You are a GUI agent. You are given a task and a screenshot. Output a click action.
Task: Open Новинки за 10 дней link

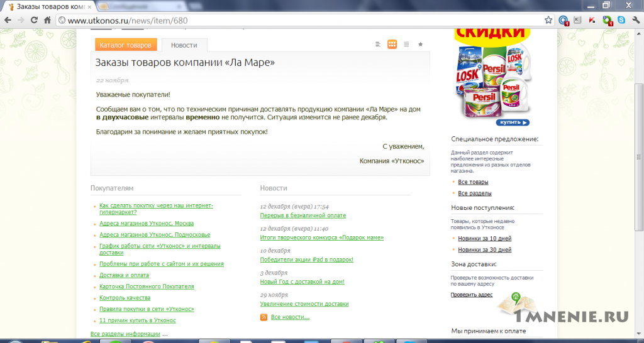485,238
